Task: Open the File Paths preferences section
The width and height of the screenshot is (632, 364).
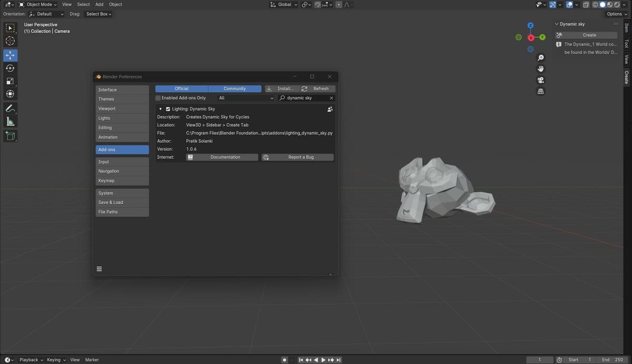Action: (x=122, y=211)
